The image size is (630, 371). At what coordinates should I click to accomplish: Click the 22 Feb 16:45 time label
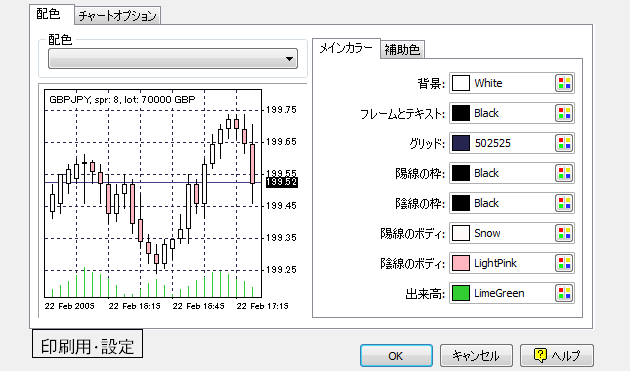(198, 306)
